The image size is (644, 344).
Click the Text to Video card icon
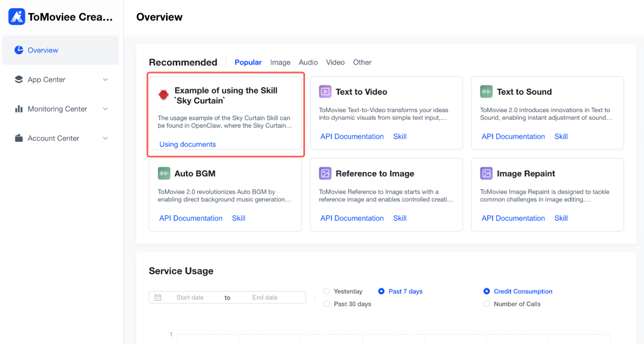pyautogui.click(x=325, y=91)
